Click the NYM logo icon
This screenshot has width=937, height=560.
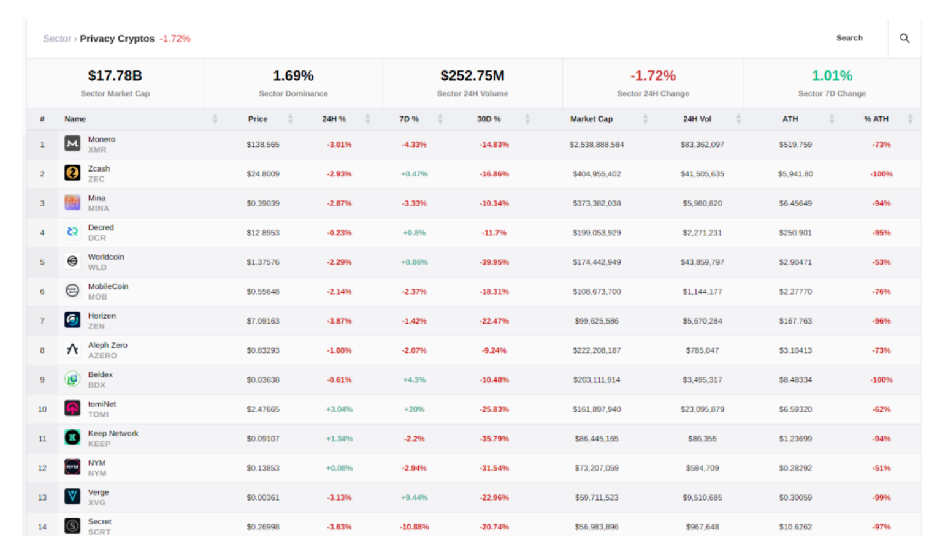pyautogui.click(x=72, y=467)
